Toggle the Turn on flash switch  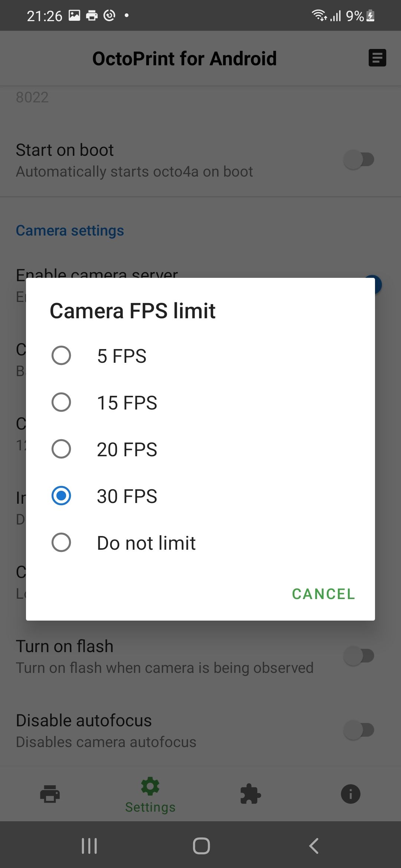[359, 656]
